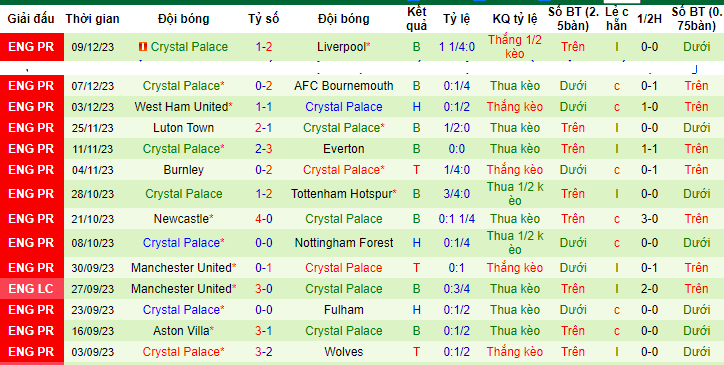Select West Ham United team name
This screenshot has height=365, width=724.
point(181,107)
